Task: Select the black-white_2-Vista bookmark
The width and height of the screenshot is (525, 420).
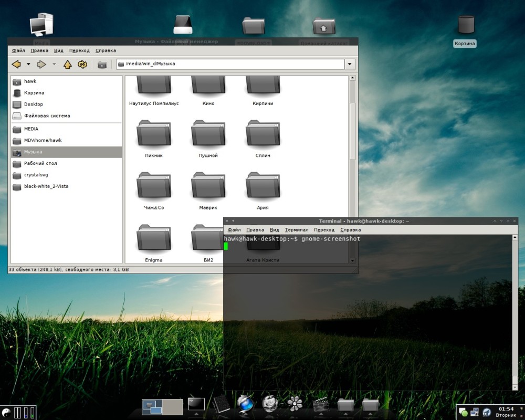Action: (66, 186)
